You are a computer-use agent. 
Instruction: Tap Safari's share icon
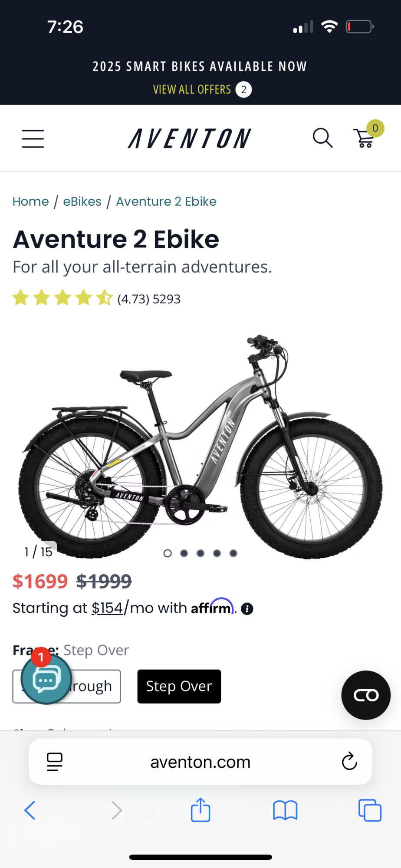coord(200,810)
